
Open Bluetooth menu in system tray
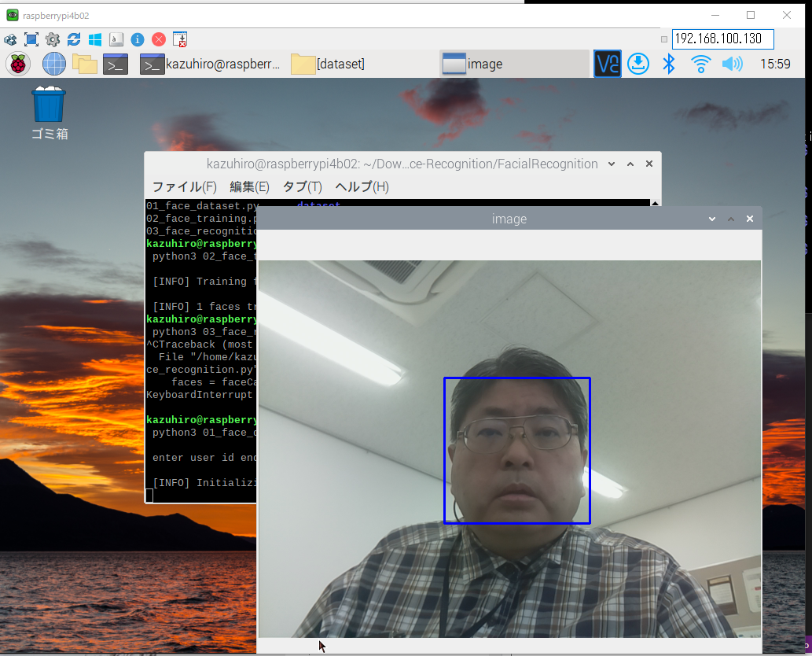tap(669, 64)
